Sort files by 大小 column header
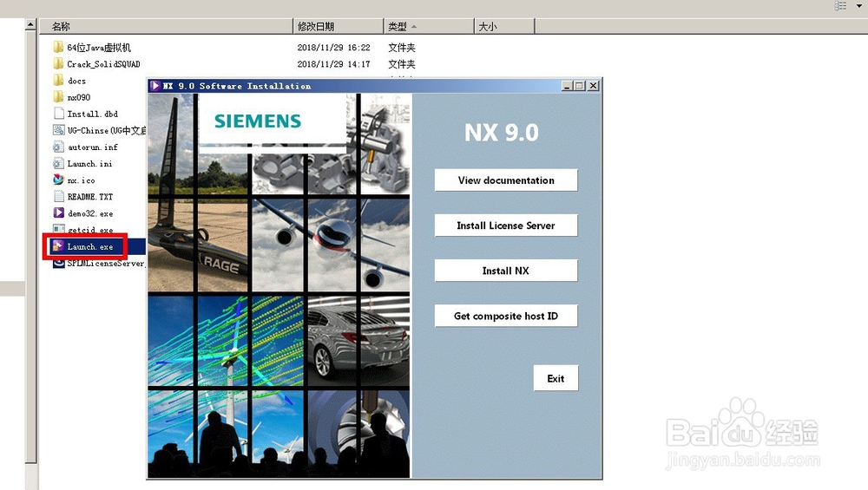868x490 pixels. [504, 26]
